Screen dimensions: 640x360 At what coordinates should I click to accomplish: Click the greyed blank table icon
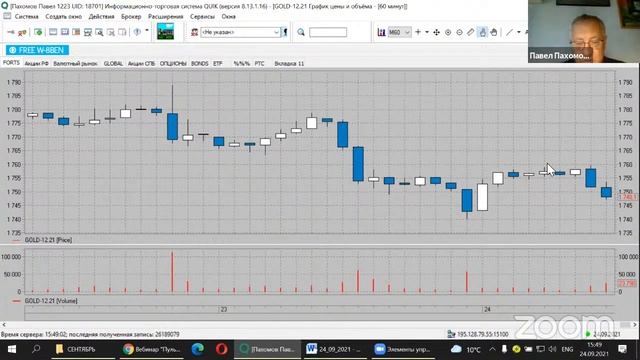point(122,32)
